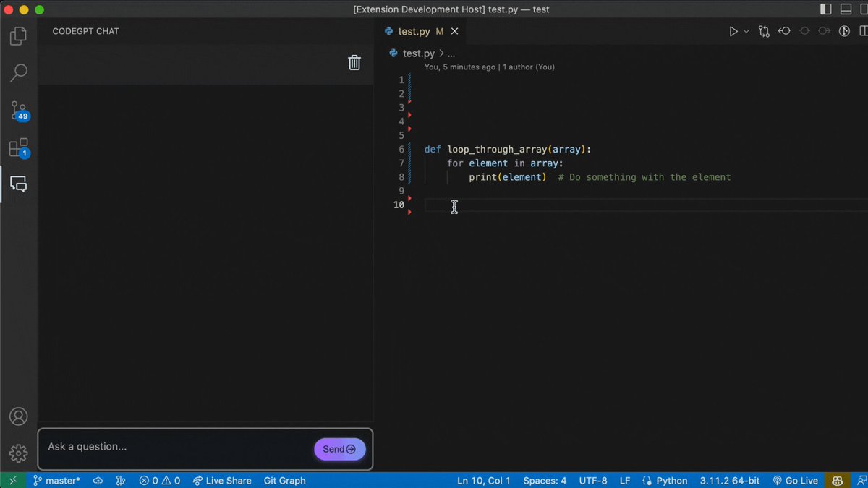Expand the run options dropdown arrow
This screenshot has height=488, width=868.
[x=746, y=31]
